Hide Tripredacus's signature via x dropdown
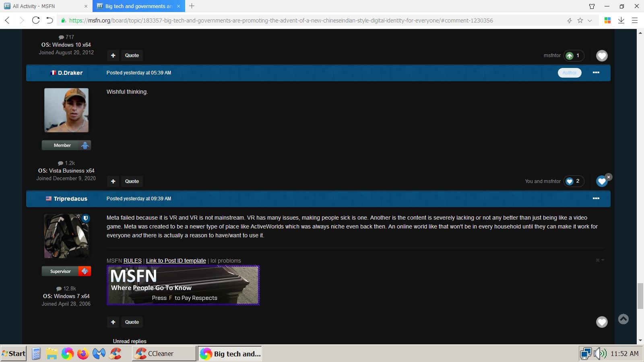 [600, 260]
